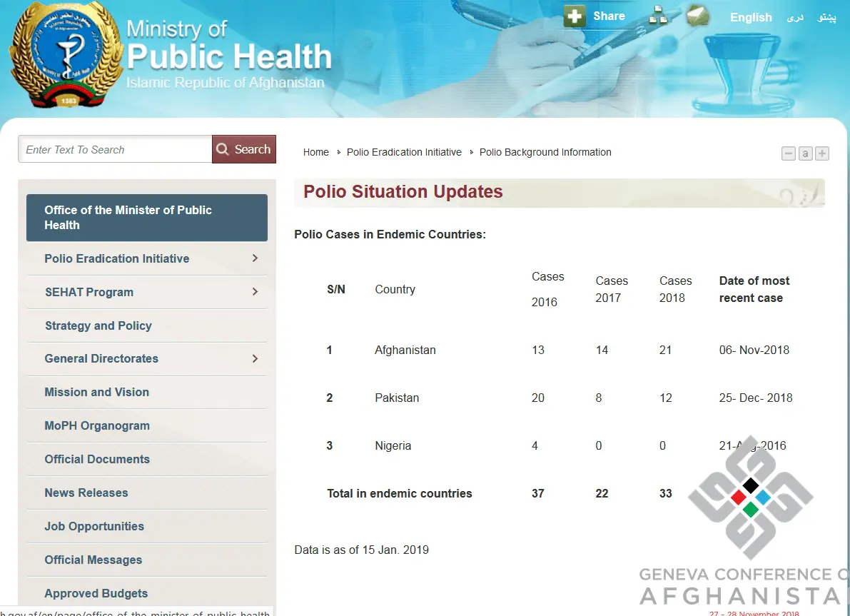Reset text size using the 'a' icon

click(x=805, y=153)
